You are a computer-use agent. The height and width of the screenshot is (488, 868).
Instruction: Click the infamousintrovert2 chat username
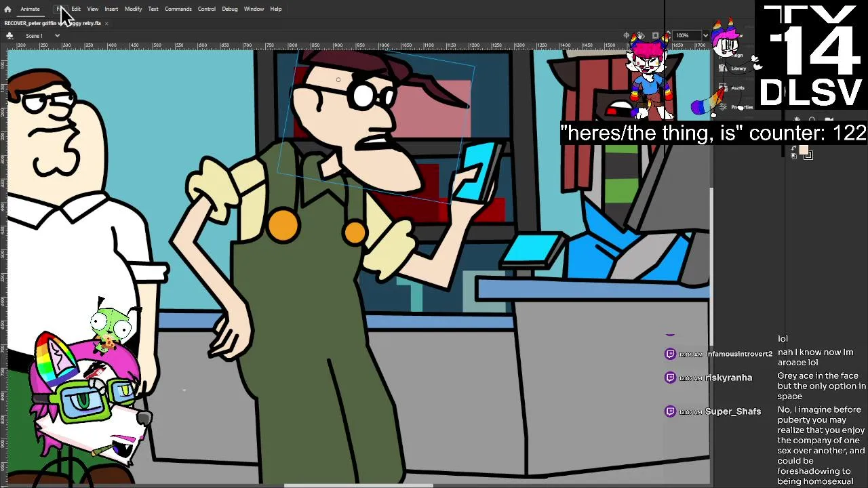[x=739, y=354]
